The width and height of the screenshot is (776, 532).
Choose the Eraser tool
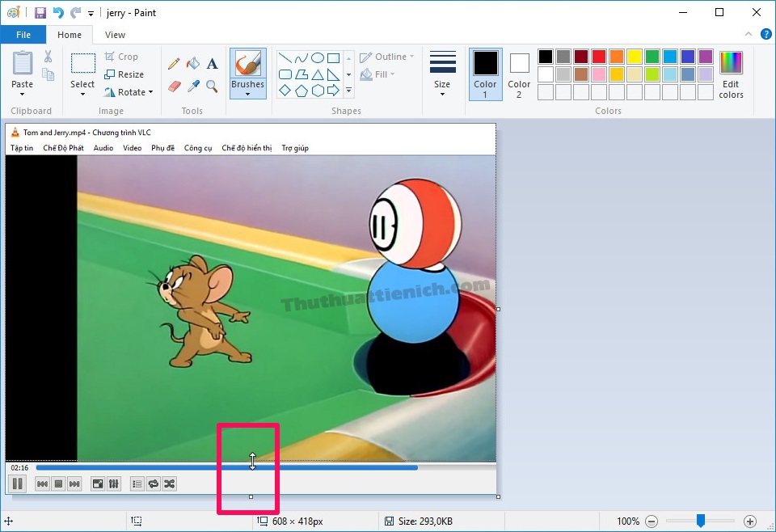point(174,86)
